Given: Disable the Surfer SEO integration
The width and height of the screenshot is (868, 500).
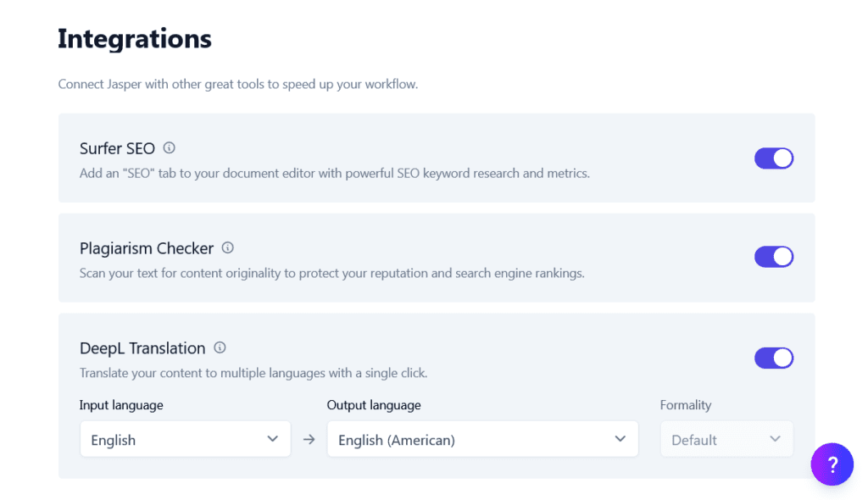Looking at the screenshot, I should (x=774, y=158).
